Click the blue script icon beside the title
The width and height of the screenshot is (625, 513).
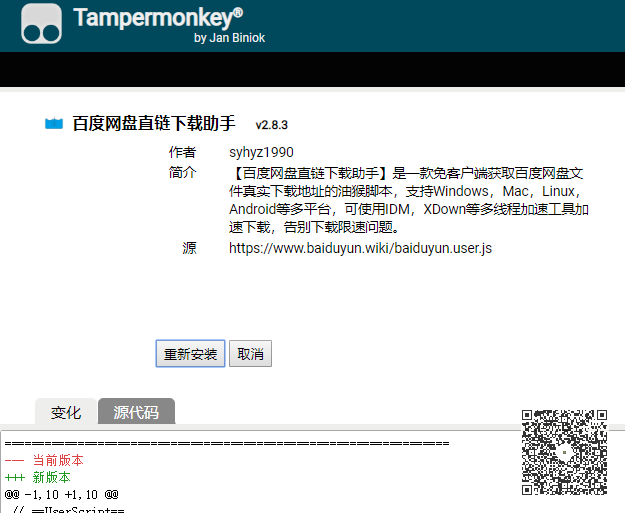click(x=54, y=124)
